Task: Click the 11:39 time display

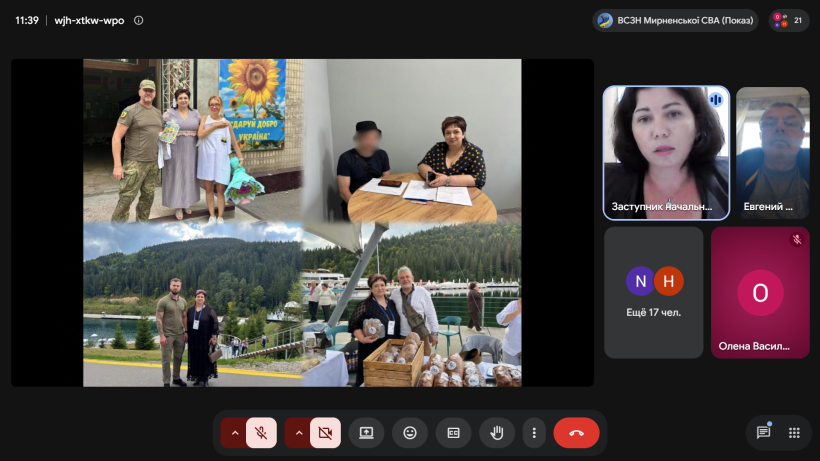Action: point(27,20)
